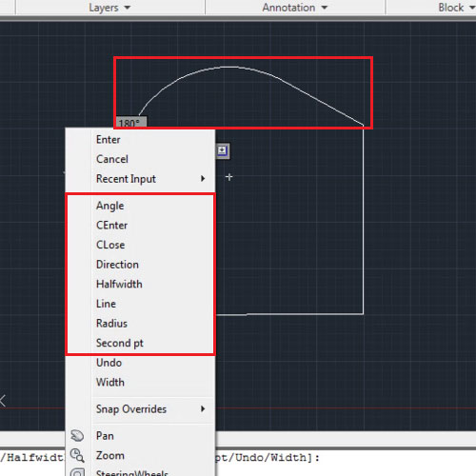Click the Zoom magnifier icon
Screen dimensions: 476x476
pos(77,455)
